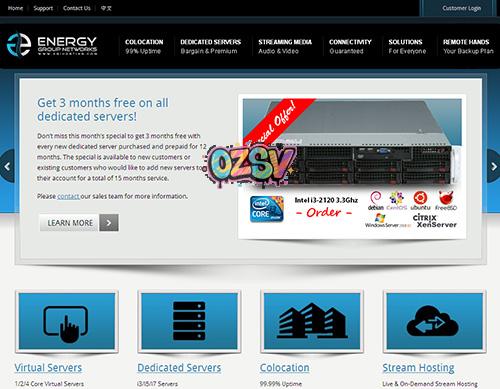
Task: Go to Contact Us page
Action: point(77,8)
